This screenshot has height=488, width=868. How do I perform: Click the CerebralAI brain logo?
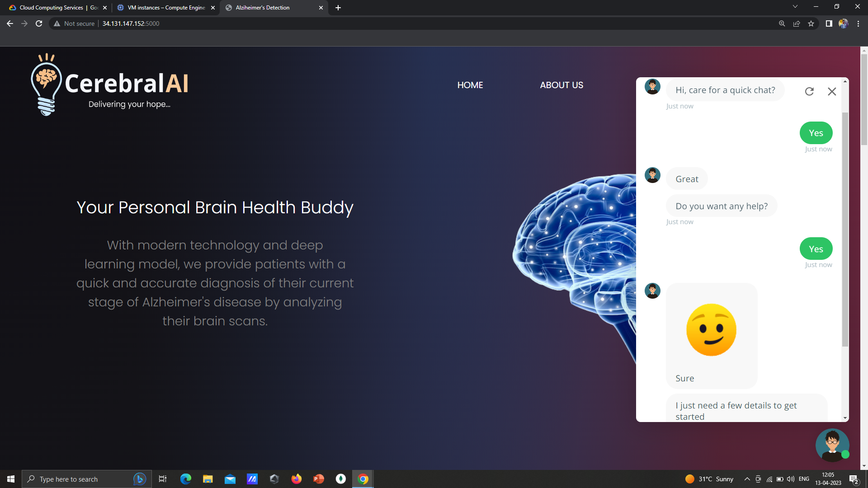click(46, 84)
